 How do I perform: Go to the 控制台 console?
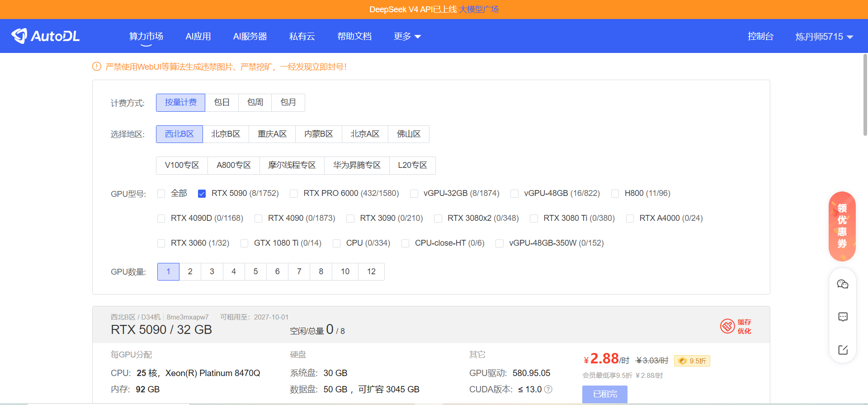click(760, 36)
